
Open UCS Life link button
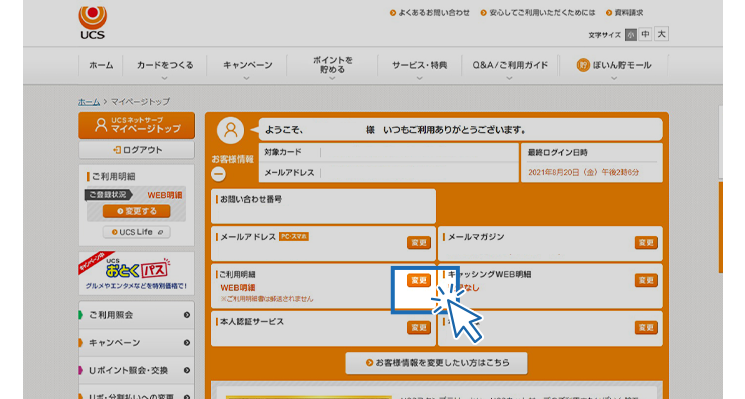point(136,232)
